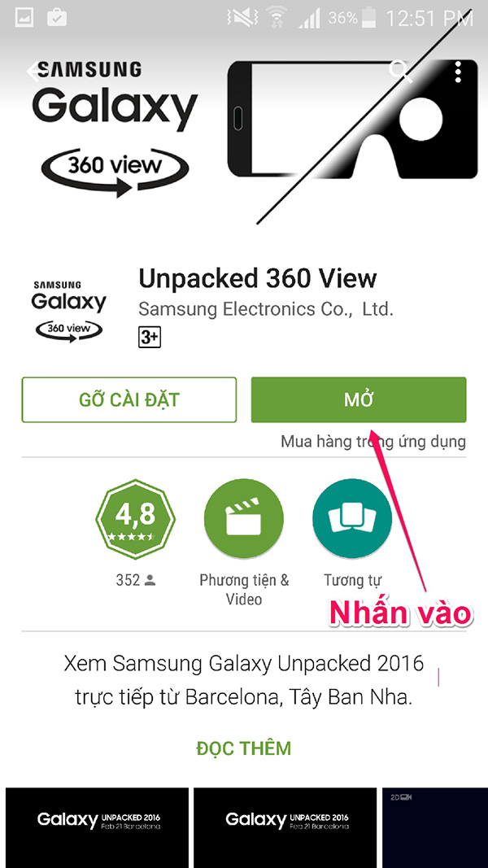Tap the briefcase notification icon
Viewport: 488px width, 868px height.
coord(57,18)
